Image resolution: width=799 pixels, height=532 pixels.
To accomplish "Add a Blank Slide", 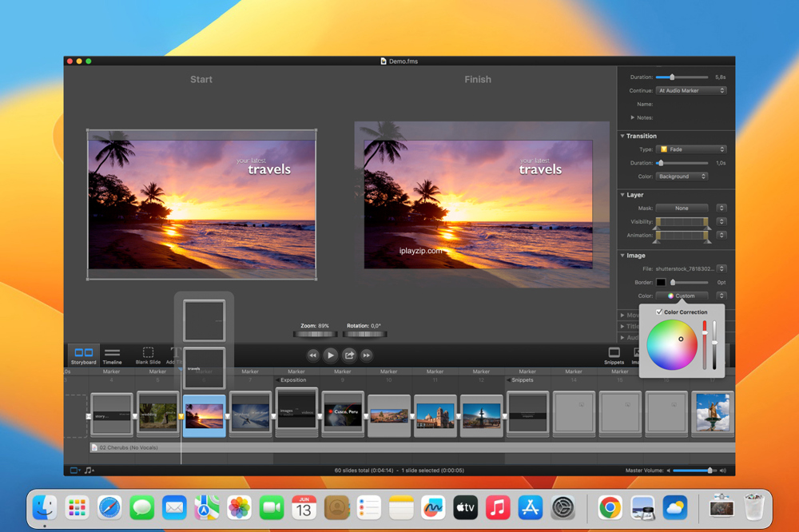I will [148, 355].
